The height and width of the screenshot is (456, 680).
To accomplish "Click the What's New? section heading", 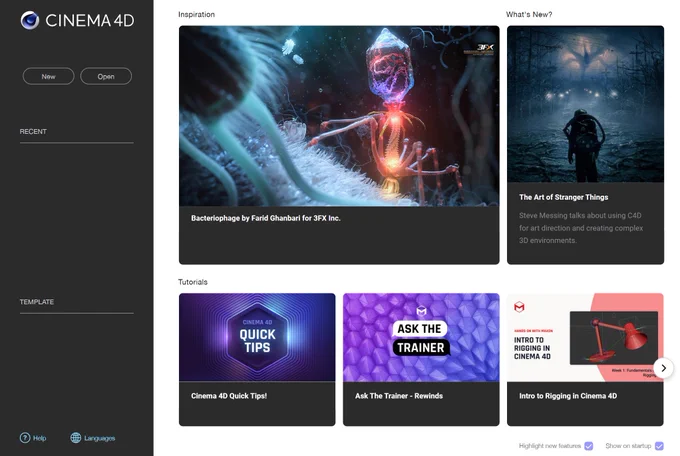I will point(529,14).
